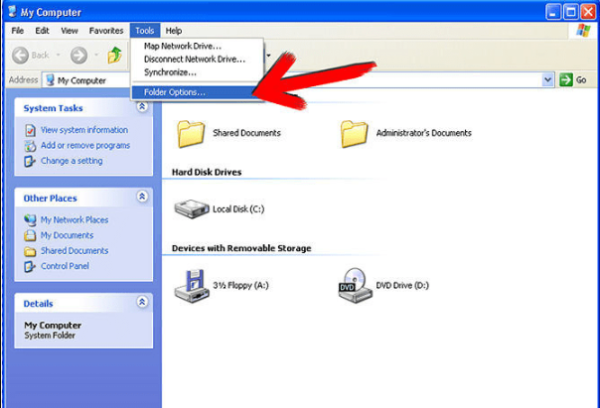Screen dimensions: 600x408
Task: Maximize the My Computer window
Action: coord(571,12)
